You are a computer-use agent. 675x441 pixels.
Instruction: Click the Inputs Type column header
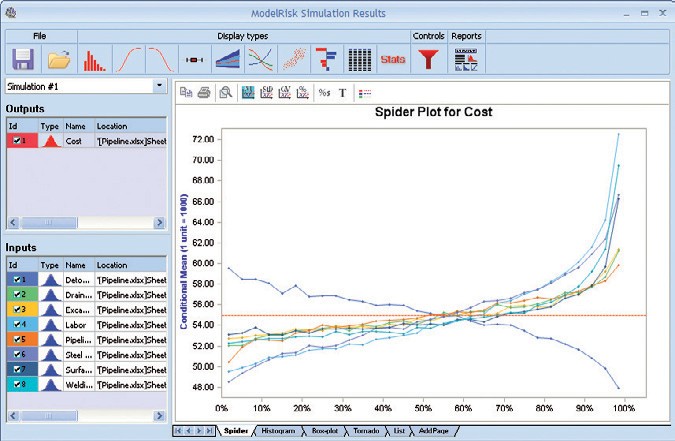(x=50, y=265)
